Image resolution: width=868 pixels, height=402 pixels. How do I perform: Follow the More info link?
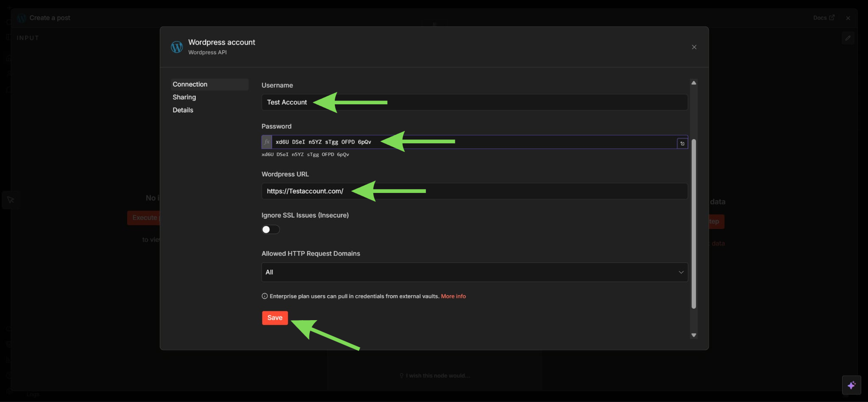[x=453, y=296]
